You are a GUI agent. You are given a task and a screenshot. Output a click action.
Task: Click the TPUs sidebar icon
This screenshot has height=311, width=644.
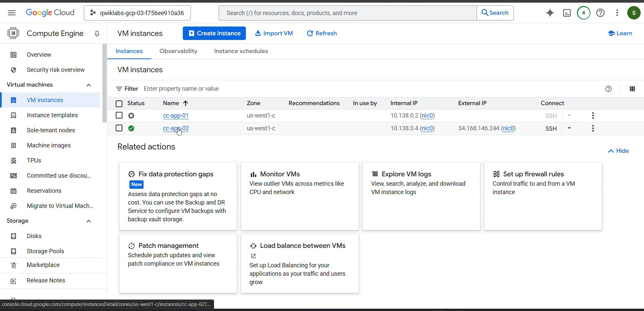(x=13, y=161)
